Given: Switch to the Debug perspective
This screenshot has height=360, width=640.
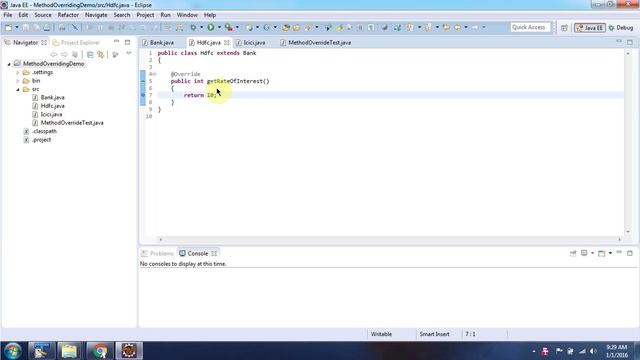Looking at the screenshot, I should [620, 28].
